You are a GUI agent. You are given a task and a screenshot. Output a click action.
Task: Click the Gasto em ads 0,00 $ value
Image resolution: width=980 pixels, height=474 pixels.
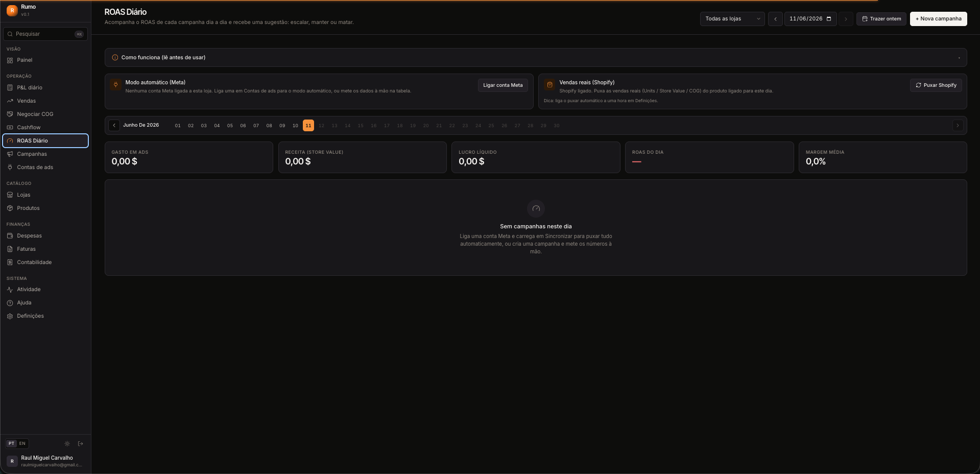(125, 162)
